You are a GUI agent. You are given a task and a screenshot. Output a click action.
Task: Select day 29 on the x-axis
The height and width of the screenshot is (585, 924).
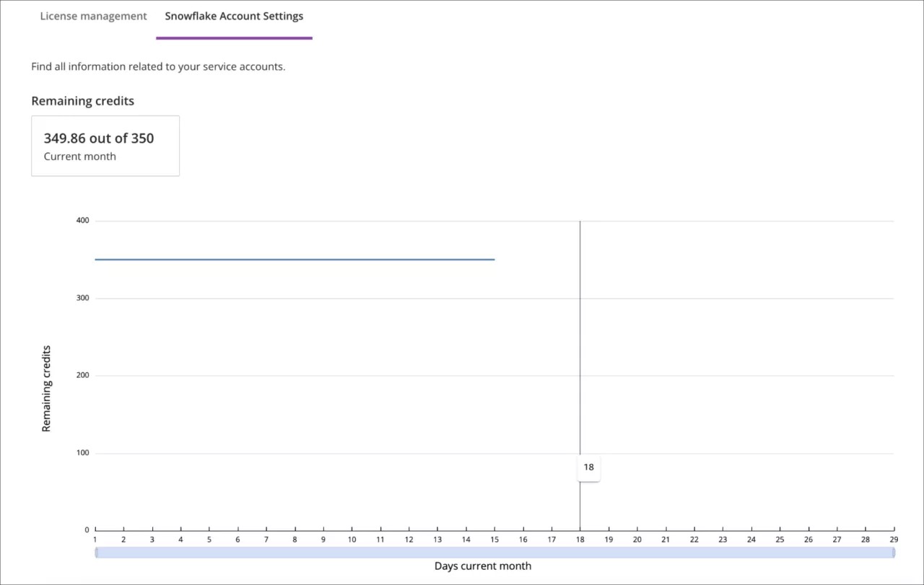tap(894, 539)
